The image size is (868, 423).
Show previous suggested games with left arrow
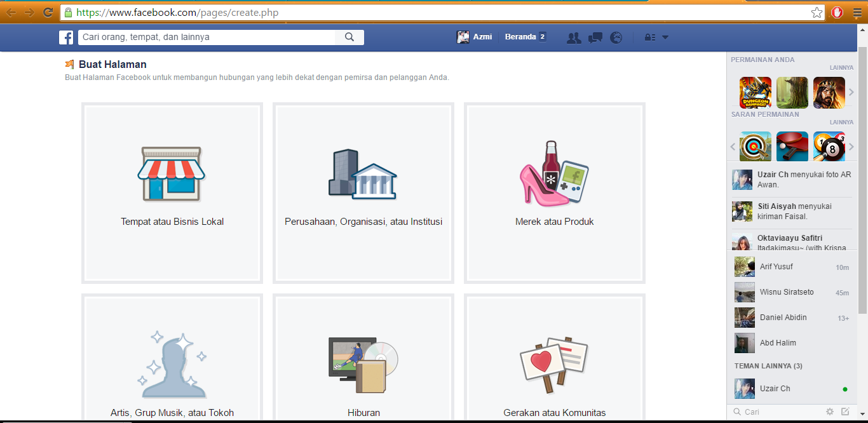click(x=733, y=147)
